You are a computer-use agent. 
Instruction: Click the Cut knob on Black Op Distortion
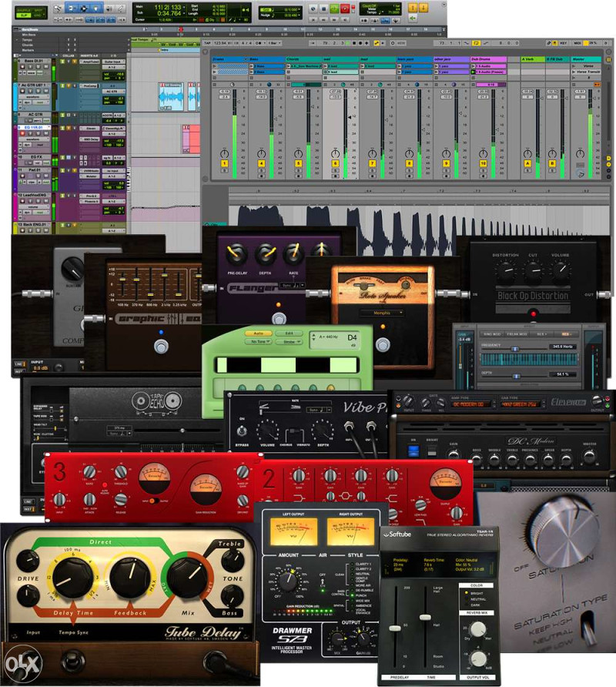pos(533,271)
